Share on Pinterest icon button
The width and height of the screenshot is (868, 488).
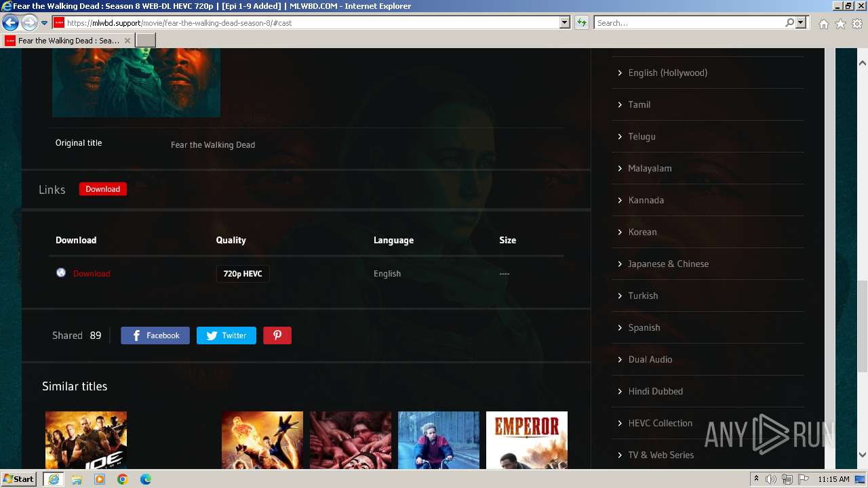click(x=277, y=335)
